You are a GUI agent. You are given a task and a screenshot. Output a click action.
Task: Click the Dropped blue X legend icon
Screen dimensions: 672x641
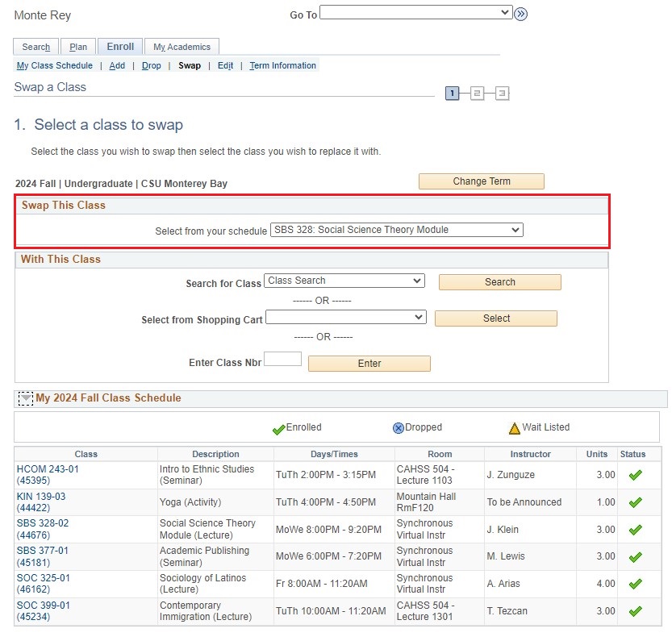click(398, 428)
